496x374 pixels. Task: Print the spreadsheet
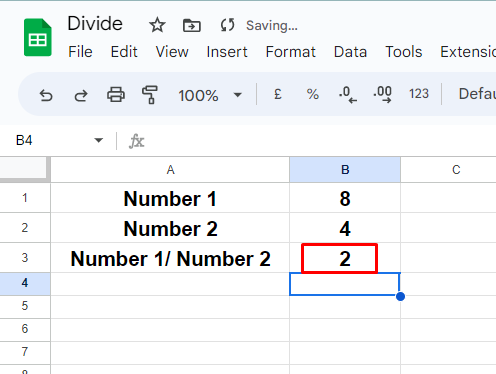pyautogui.click(x=116, y=95)
